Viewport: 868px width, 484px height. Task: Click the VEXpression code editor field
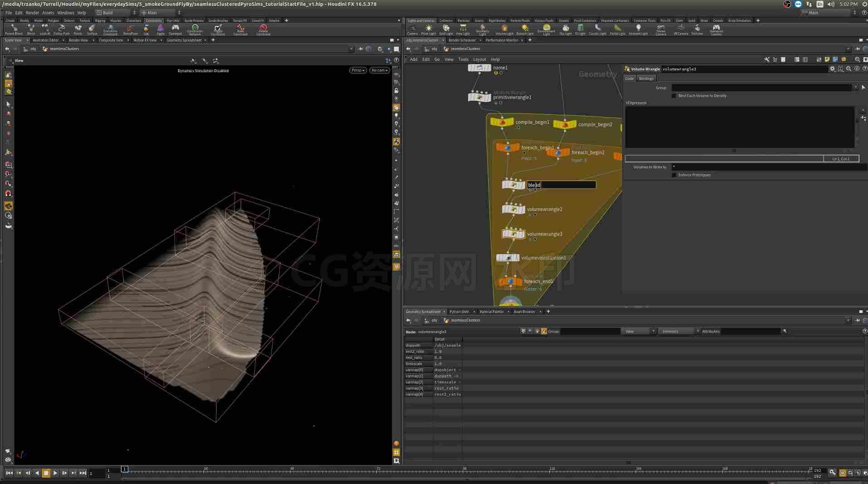740,127
